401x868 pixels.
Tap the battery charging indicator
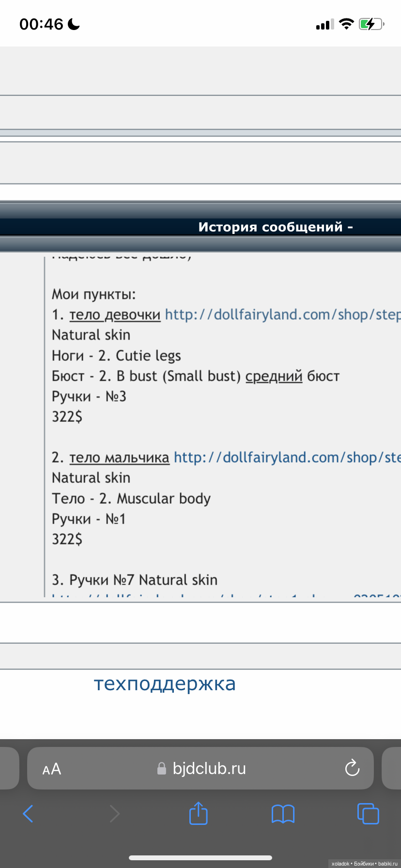(x=371, y=24)
